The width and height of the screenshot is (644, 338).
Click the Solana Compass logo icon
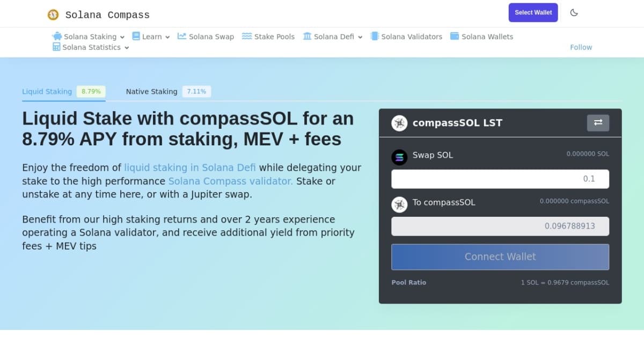point(53,15)
